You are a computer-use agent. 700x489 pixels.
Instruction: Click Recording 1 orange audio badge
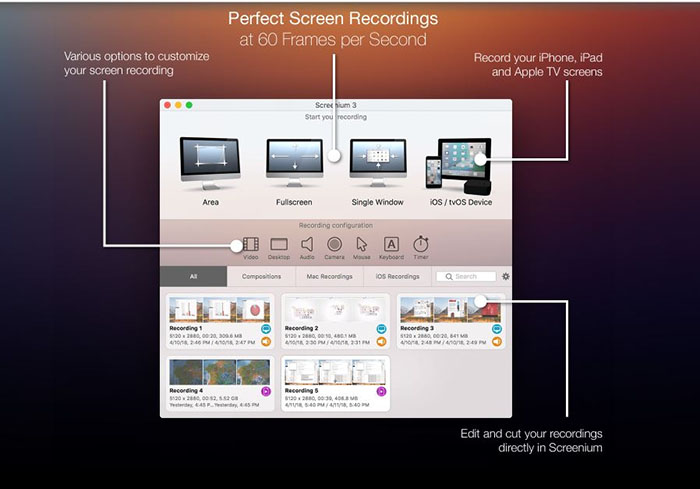click(x=266, y=342)
